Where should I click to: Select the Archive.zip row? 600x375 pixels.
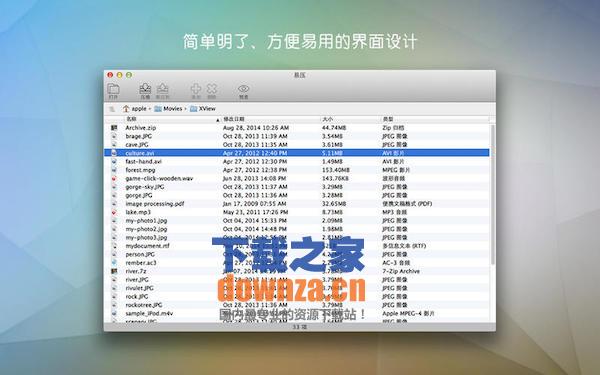tap(297, 128)
